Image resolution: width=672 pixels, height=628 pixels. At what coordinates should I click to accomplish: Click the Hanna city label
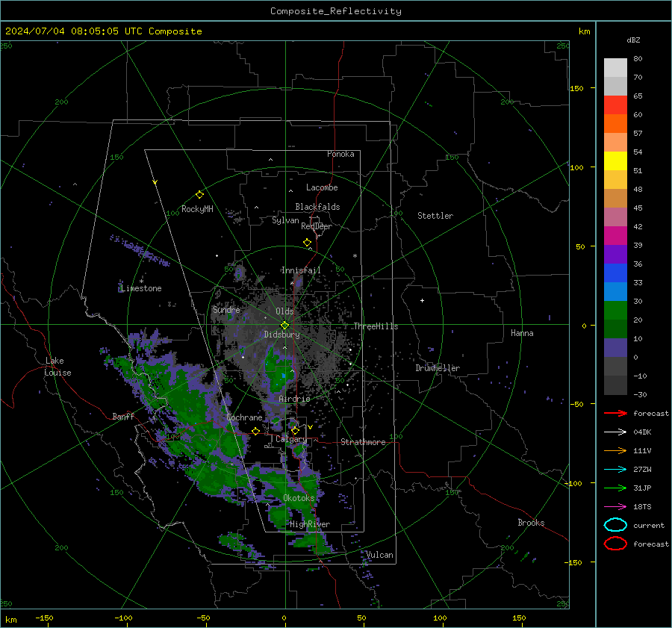click(x=522, y=333)
